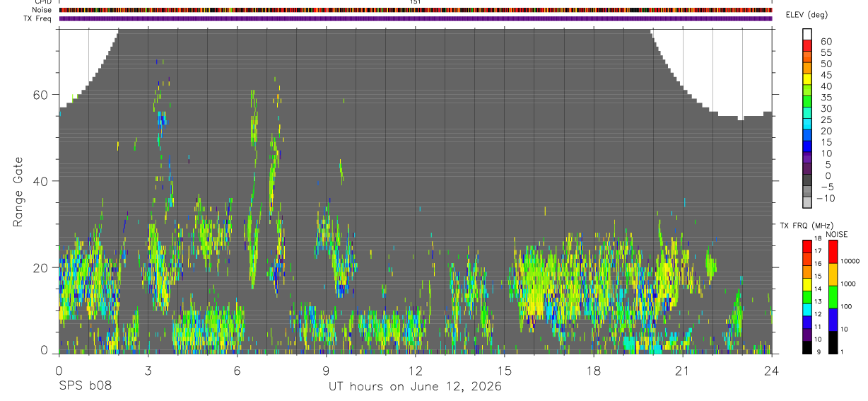Click the SPS b08 station label
The width and height of the screenshot is (868, 401).
[x=85, y=387]
